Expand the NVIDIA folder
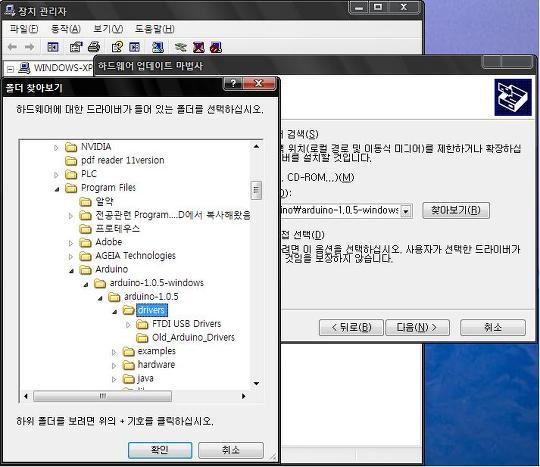Screen dimensions: 540x467 pos(56,148)
